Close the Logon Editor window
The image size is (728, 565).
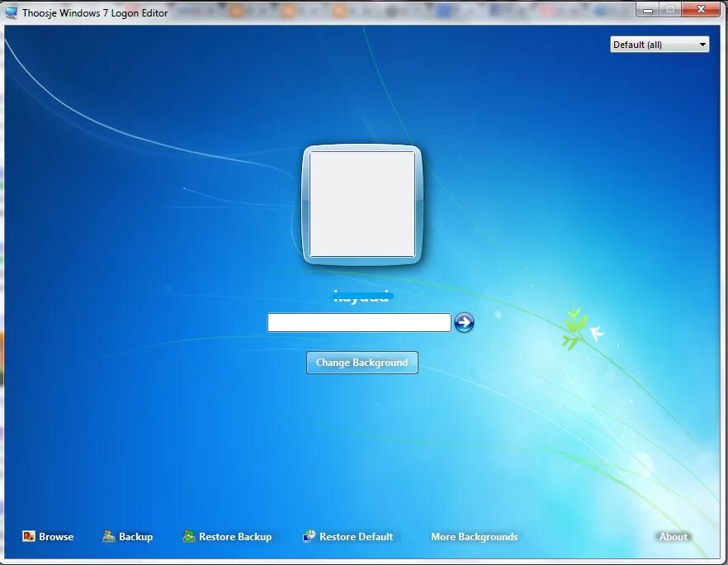tap(701, 9)
